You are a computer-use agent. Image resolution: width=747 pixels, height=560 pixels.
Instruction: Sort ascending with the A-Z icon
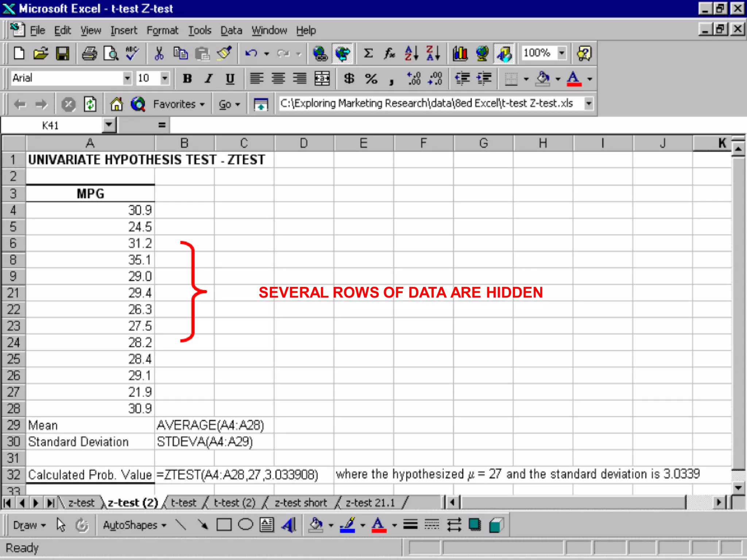[411, 54]
